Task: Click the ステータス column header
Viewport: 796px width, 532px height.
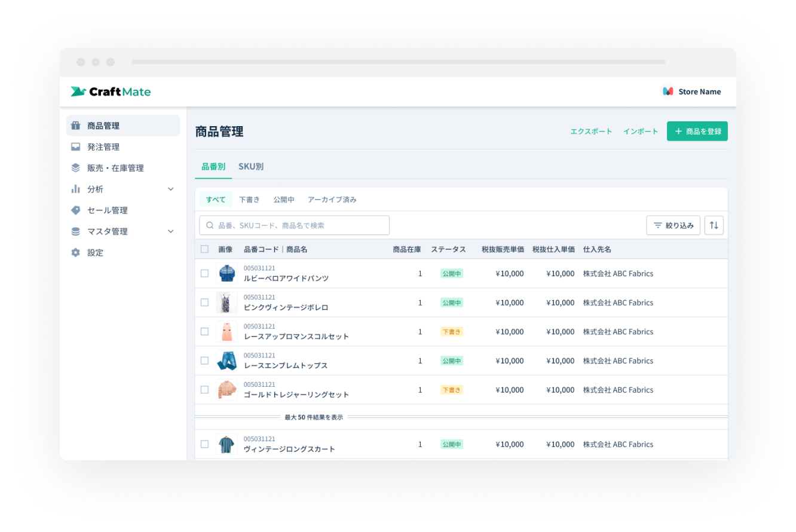Action: pos(449,249)
